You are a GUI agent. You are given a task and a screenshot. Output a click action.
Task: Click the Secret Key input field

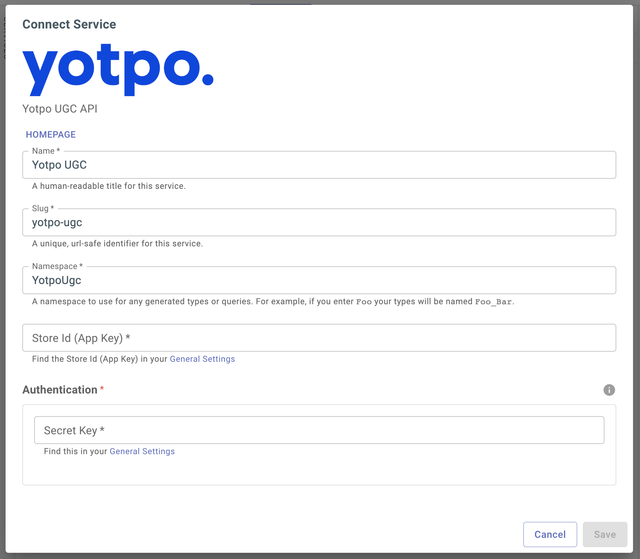[319, 430]
